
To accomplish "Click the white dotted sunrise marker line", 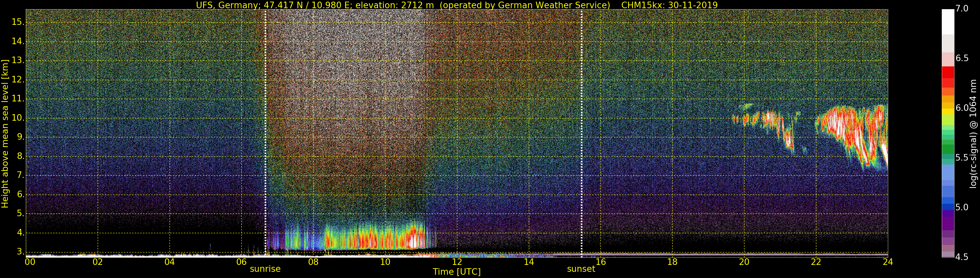I will click(x=266, y=133).
